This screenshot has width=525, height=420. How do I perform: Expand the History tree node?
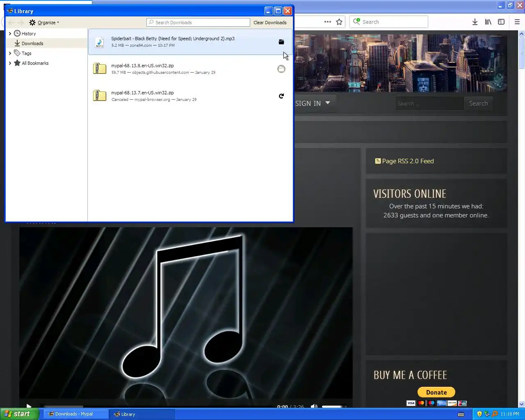(x=10, y=34)
